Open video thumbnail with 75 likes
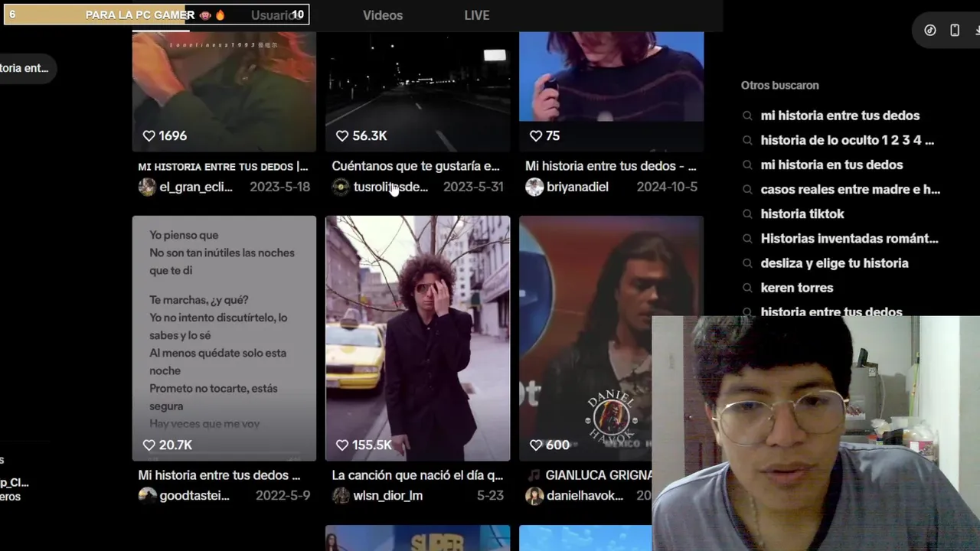The width and height of the screenshot is (980, 551). 611,92
